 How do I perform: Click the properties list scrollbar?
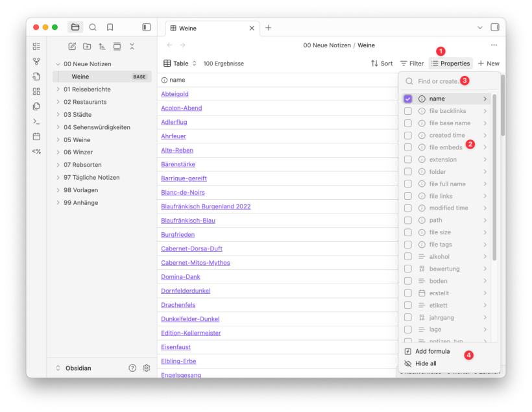point(494,178)
